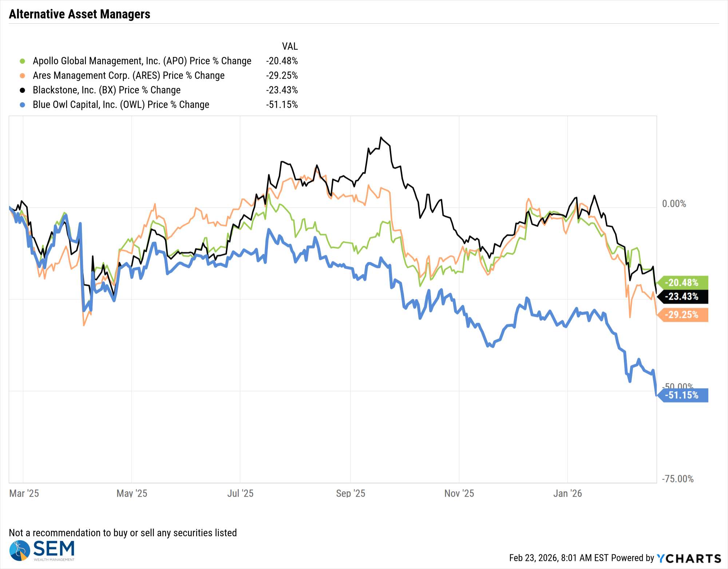The width and height of the screenshot is (728, 569).
Task: Click the black Blackstone legend dot
Action: point(23,90)
